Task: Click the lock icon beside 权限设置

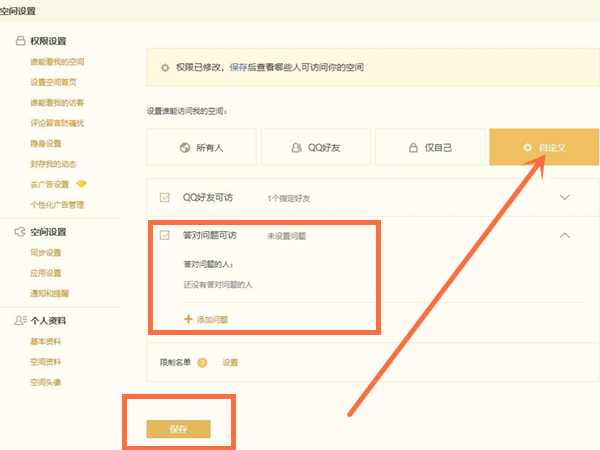Action: [x=19, y=41]
